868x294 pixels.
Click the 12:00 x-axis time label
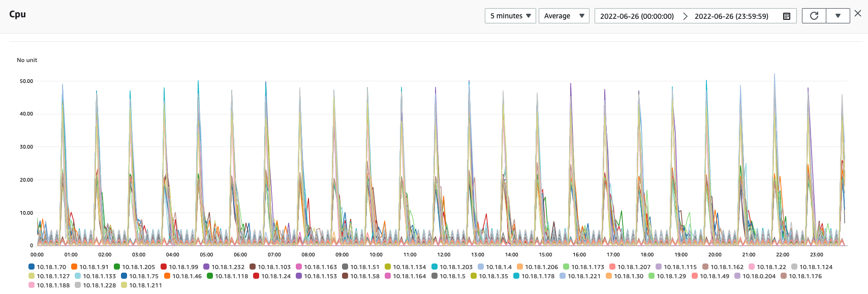coord(444,254)
